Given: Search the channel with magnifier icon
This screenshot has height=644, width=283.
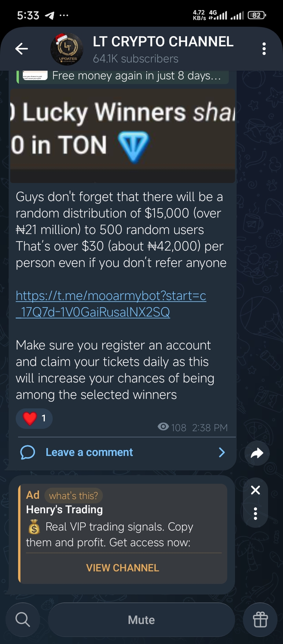Looking at the screenshot, I should click(x=23, y=620).
